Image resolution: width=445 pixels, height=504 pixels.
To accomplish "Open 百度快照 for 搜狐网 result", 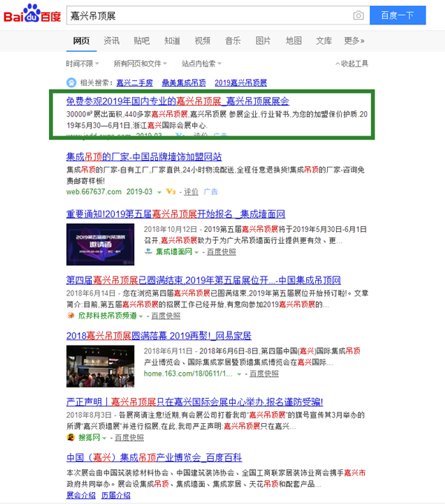I will coord(129,437).
